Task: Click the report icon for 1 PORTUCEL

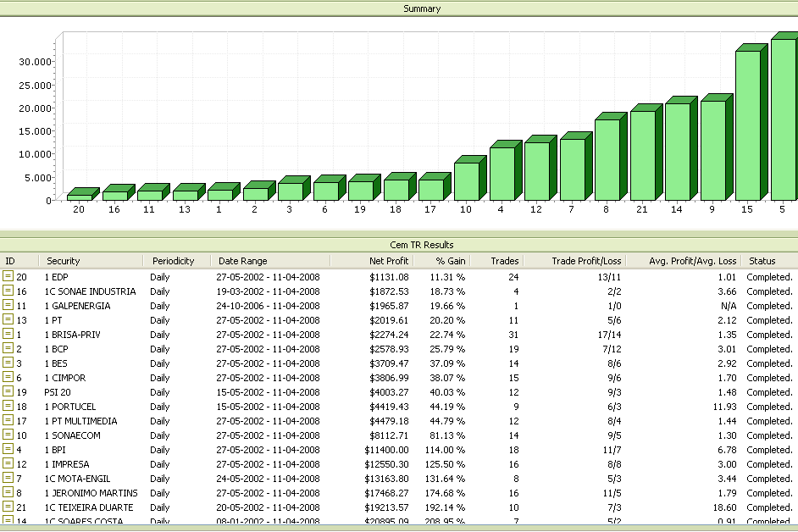Action: click(x=8, y=406)
